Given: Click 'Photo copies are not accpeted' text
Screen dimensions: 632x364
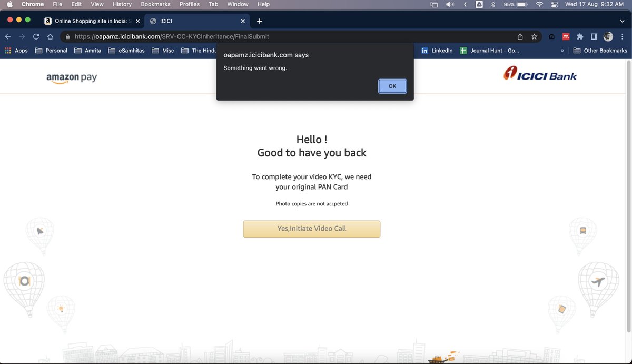Looking at the screenshot, I should [312, 203].
